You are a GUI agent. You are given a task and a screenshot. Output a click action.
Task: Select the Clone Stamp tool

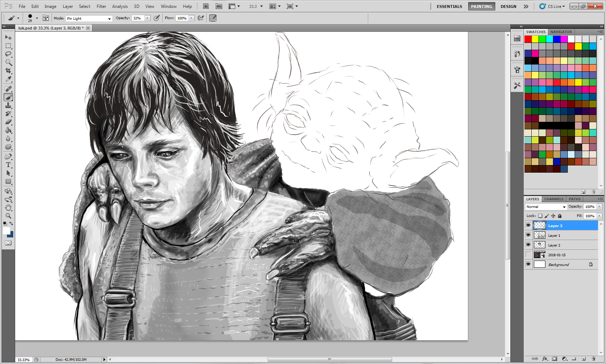coord(8,105)
